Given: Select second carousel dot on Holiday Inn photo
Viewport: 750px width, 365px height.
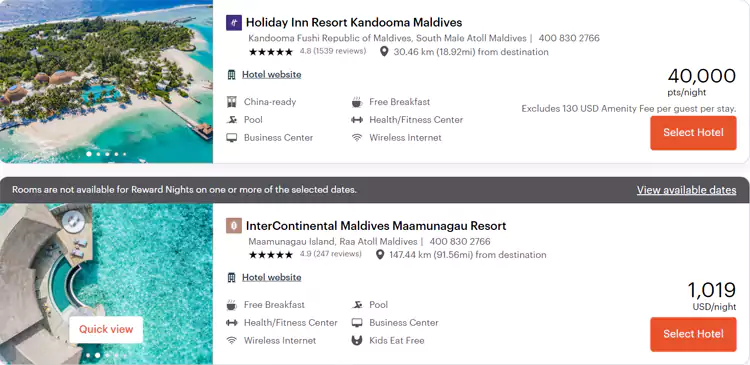Looking at the screenshot, I should 98,154.
